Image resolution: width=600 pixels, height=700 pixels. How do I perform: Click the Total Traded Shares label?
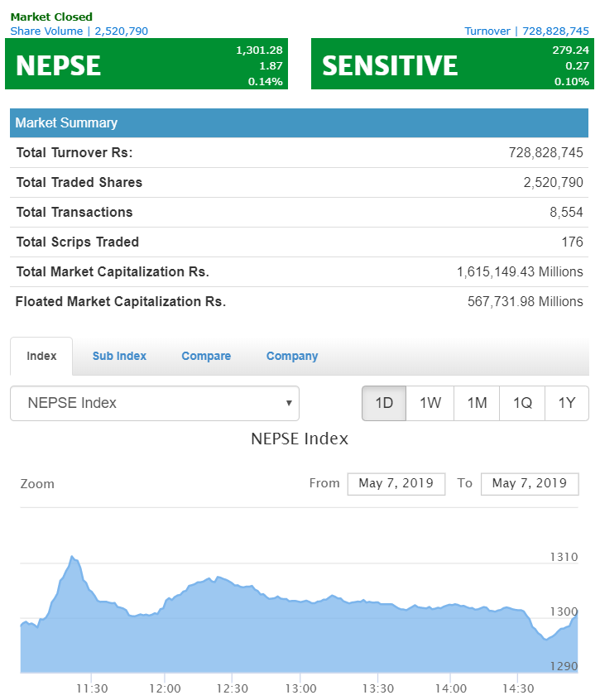pos(79,183)
